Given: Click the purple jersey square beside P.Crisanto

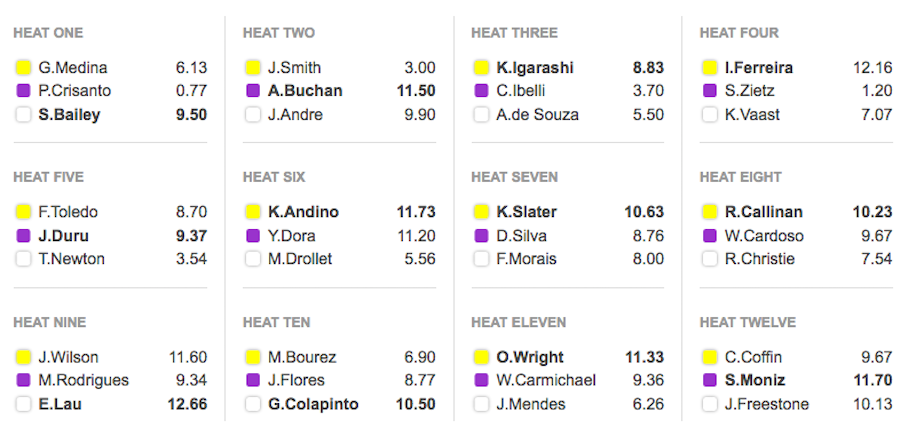Looking at the screenshot, I should pos(23,91).
